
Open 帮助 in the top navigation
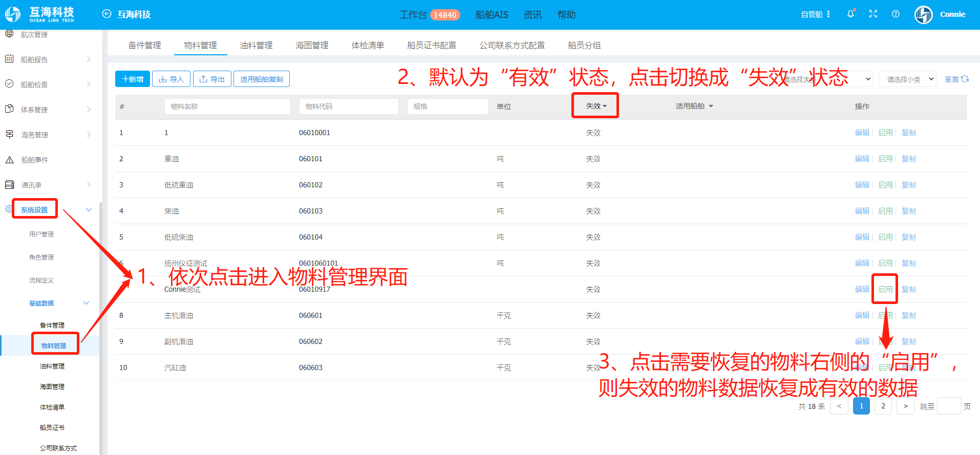[x=566, y=15]
